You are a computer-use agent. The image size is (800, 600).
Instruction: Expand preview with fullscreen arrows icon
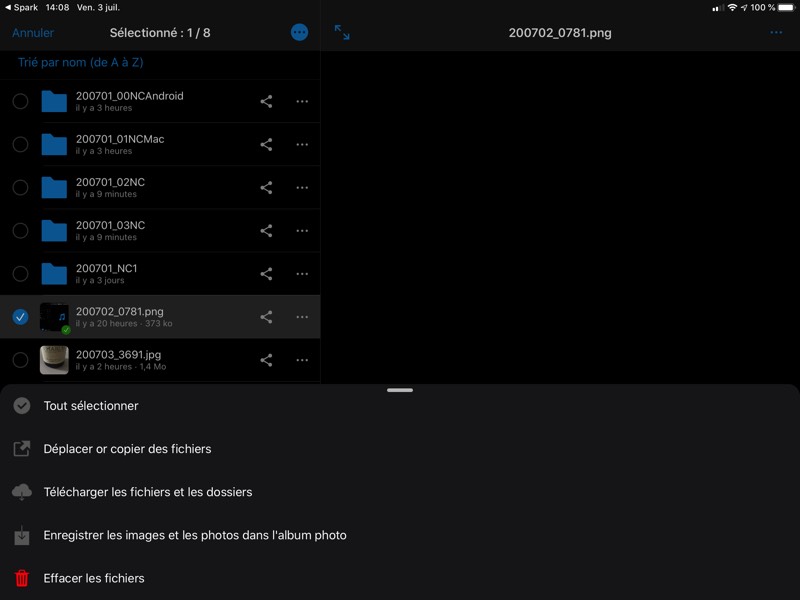(x=342, y=33)
